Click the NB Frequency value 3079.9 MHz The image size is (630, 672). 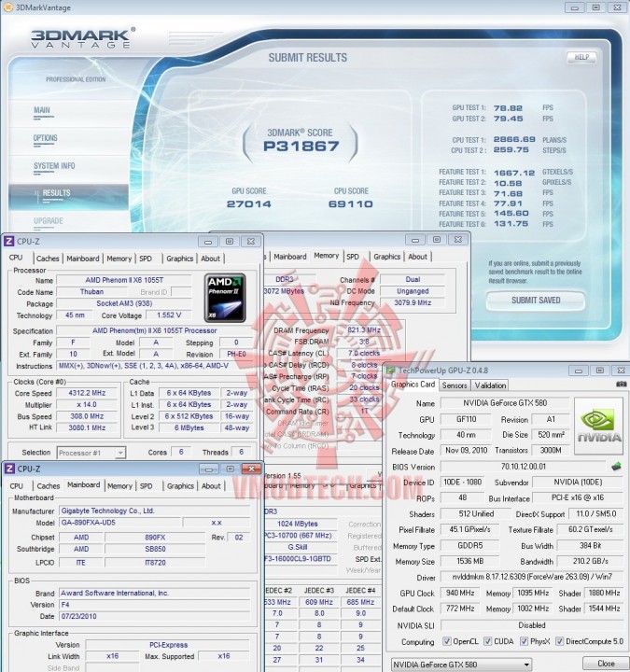click(x=413, y=302)
